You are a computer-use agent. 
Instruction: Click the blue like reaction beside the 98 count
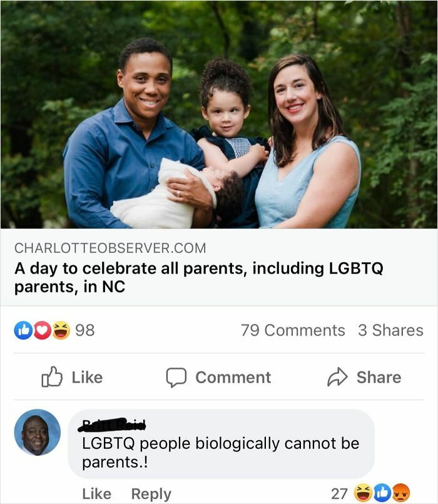[x=23, y=330]
